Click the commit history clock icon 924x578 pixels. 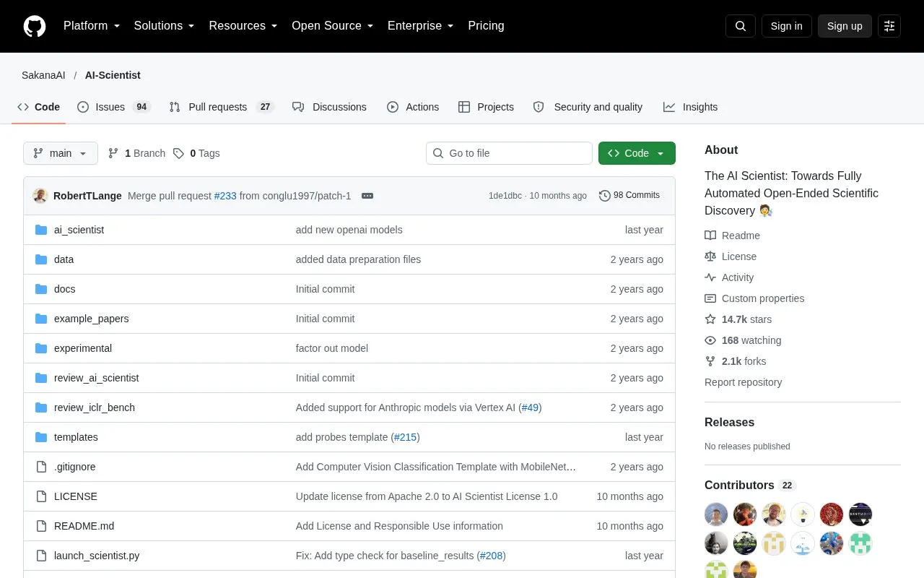605,196
